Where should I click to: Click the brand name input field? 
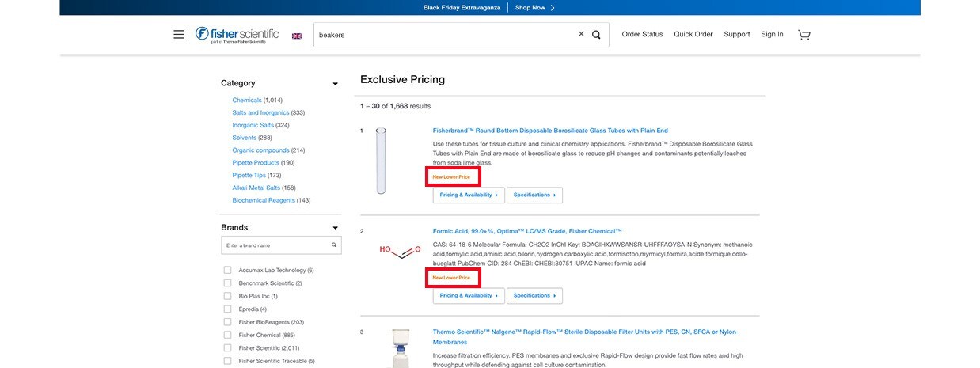pyautogui.click(x=275, y=245)
